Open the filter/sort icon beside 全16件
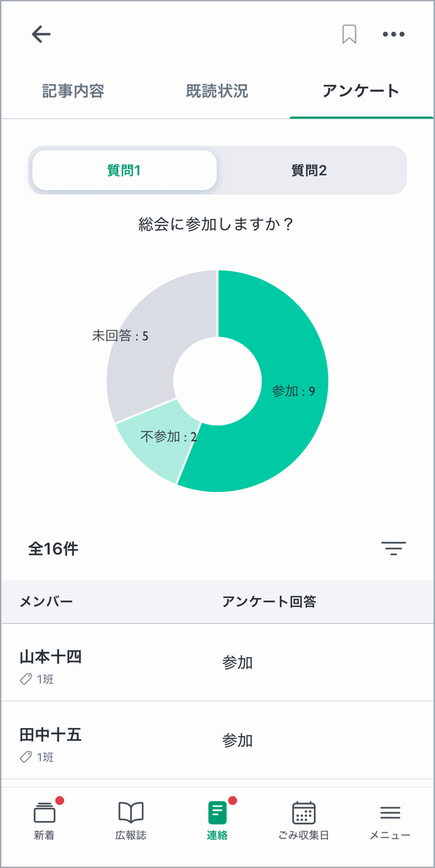This screenshot has width=435, height=868. tap(394, 549)
